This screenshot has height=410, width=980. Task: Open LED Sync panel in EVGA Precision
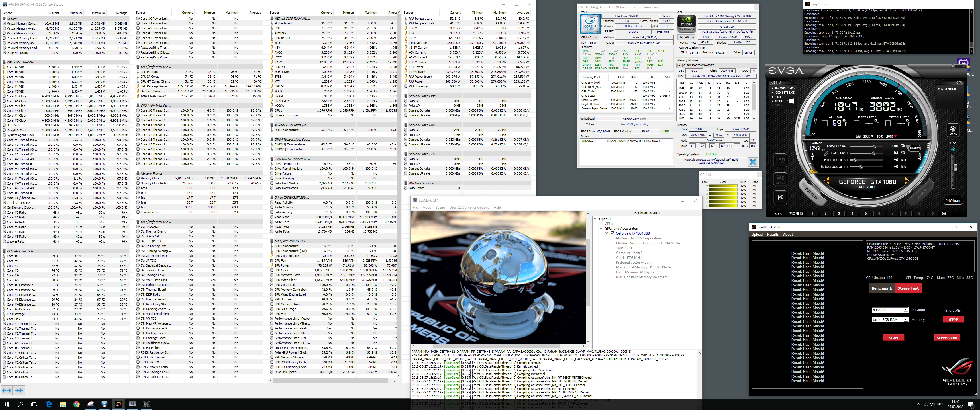click(780, 160)
